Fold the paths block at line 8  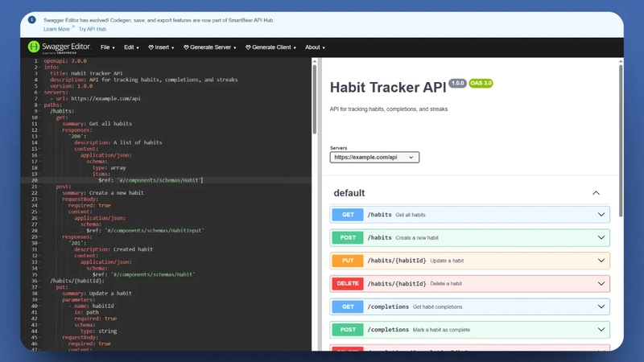pos(40,105)
